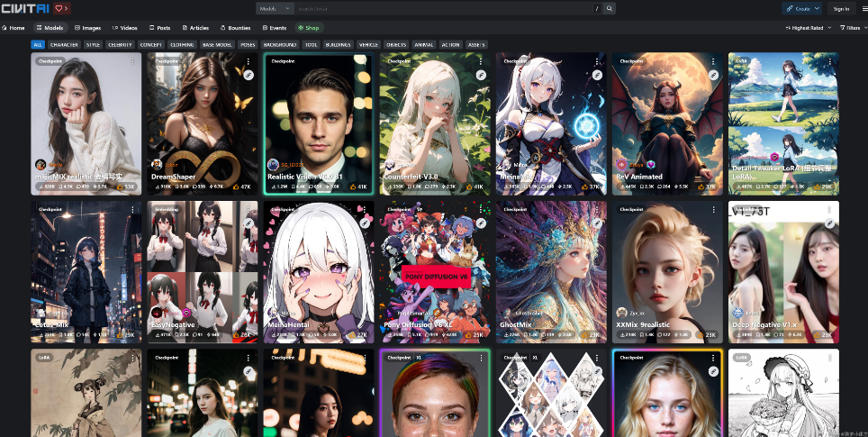Click the thumbs-up count on Realistic Vision card
The width and height of the screenshot is (868, 437).
pyautogui.click(x=359, y=187)
